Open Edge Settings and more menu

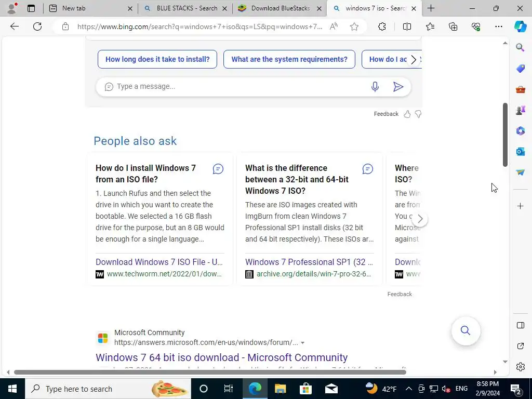pos(498,26)
